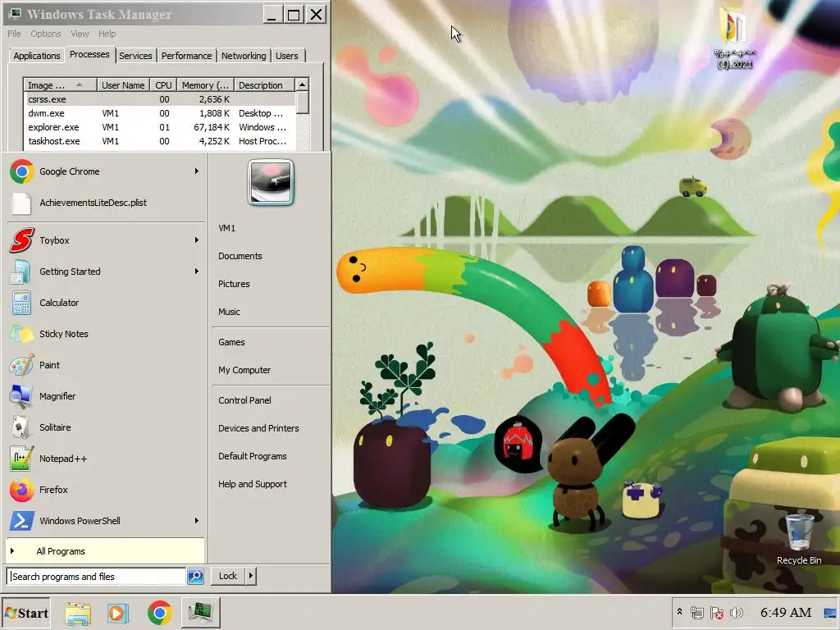Open File Explorer from taskbar
The width and height of the screenshot is (840, 630).
[78, 613]
